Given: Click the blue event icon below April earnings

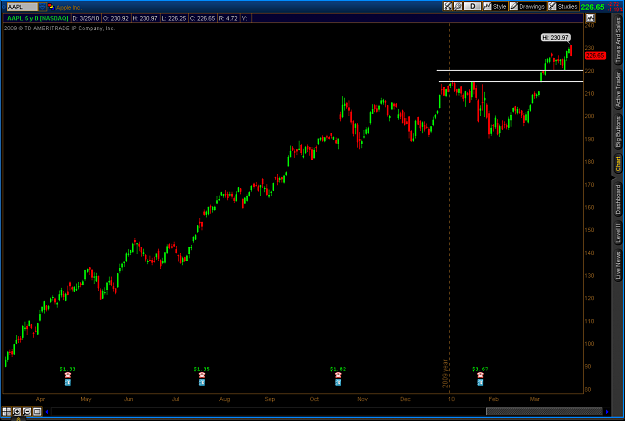Looking at the screenshot, I should 68,382.
